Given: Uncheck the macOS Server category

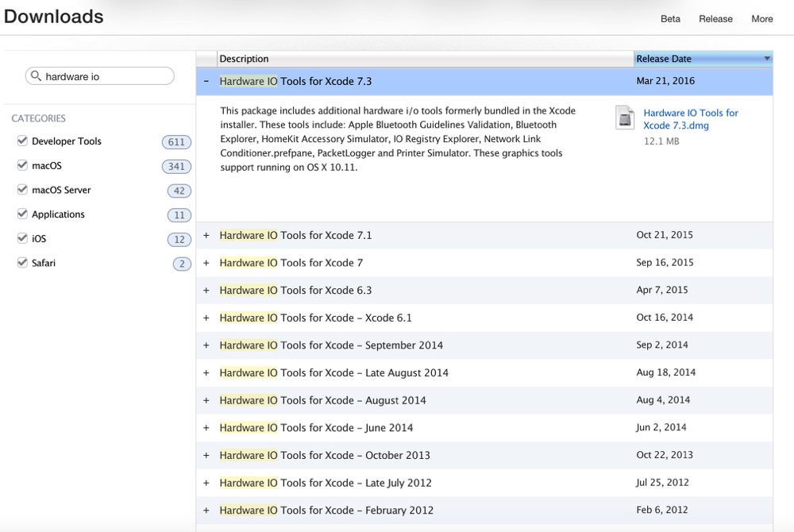Looking at the screenshot, I should pyautogui.click(x=22, y=189).
